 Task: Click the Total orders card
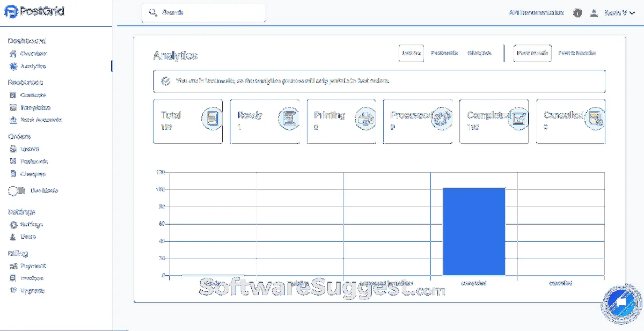point(188,121)
